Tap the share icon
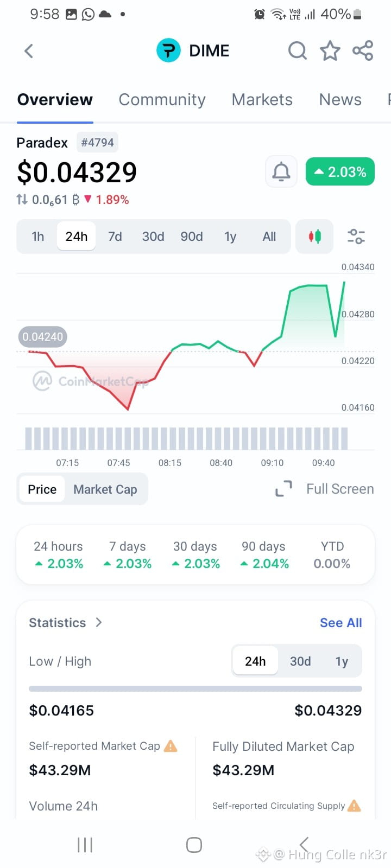Screen dimensions: 391x868 [363, 51]
